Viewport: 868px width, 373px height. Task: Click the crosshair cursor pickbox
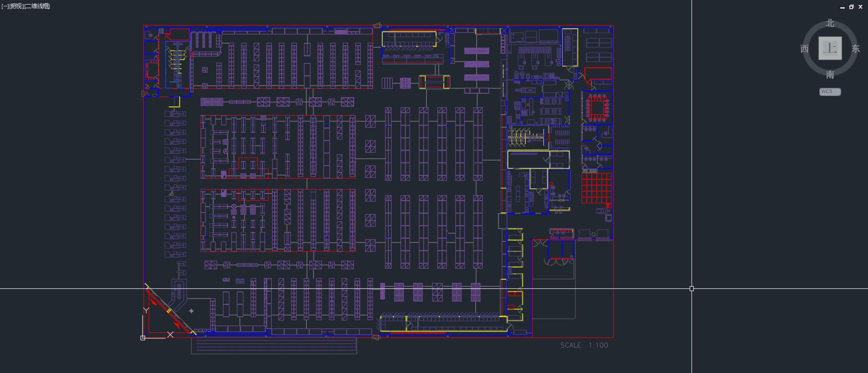(x=691, y=288)
